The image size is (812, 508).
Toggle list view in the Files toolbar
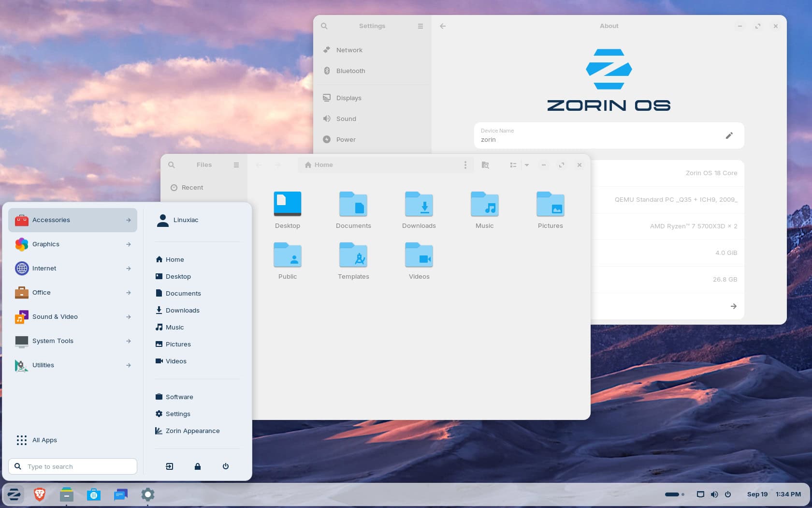[513, 165]
